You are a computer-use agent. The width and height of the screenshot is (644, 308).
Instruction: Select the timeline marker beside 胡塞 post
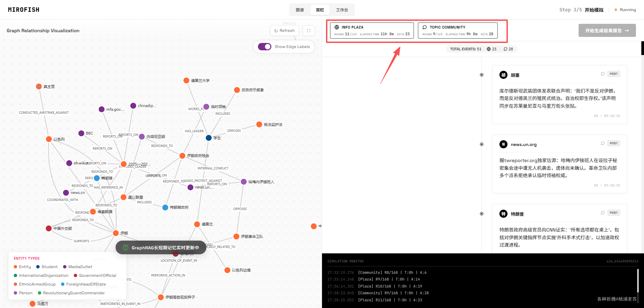point(482,75)
